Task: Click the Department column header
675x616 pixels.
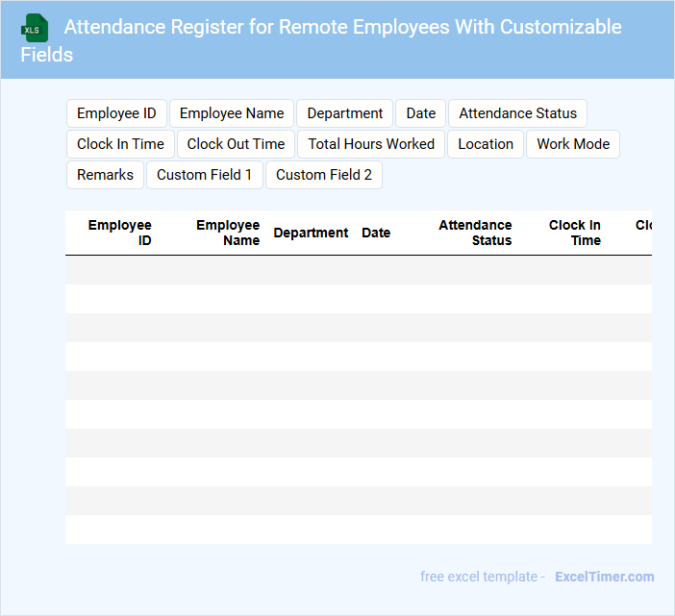Action: click(x=311, y=233)
